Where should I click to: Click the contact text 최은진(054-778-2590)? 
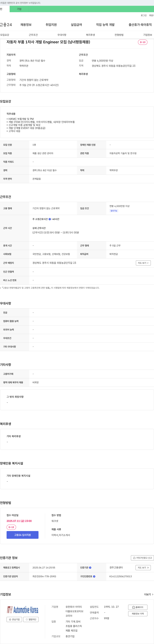tap(44, 576)
